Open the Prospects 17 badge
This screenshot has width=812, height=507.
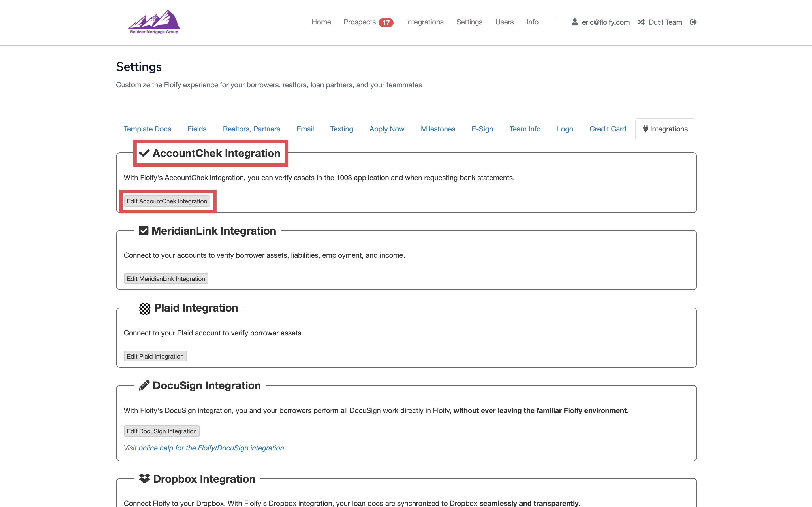point(386,22)
